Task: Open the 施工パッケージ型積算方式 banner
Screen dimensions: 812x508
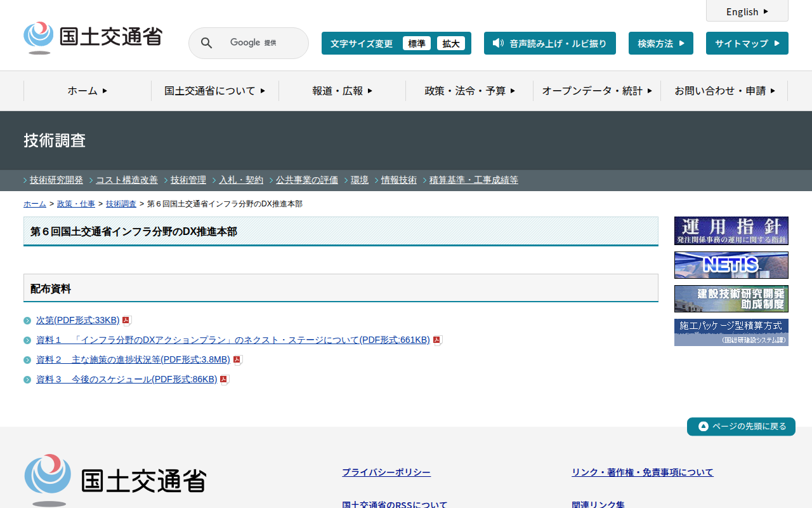Action: 731,332
